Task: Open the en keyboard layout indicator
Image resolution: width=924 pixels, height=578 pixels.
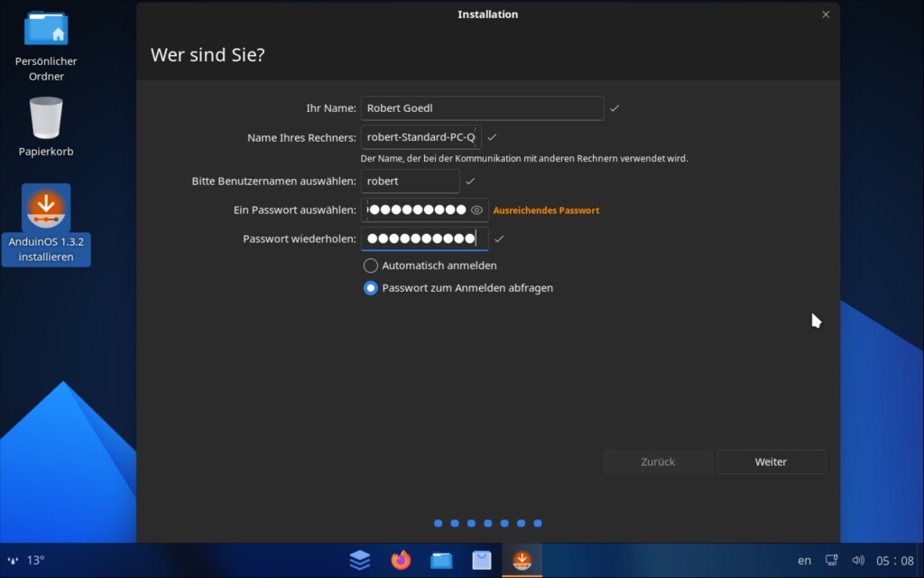Action: [804, 561]
